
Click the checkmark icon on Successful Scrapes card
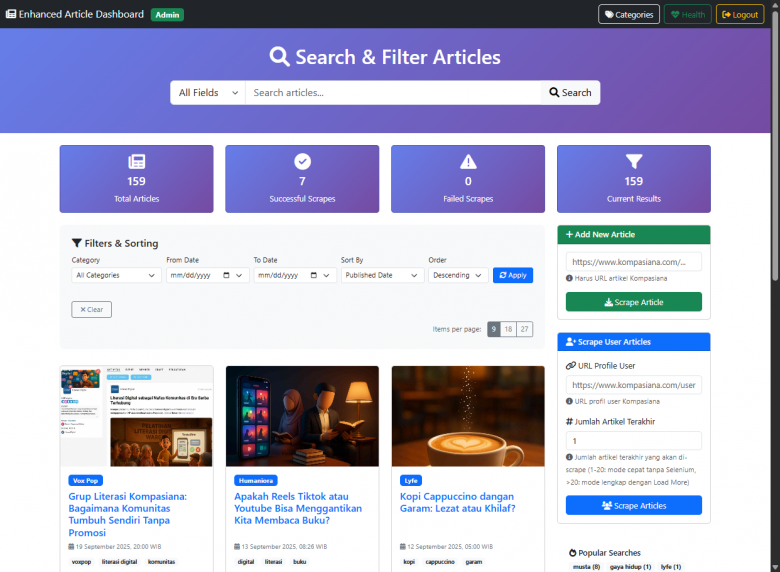302,162
